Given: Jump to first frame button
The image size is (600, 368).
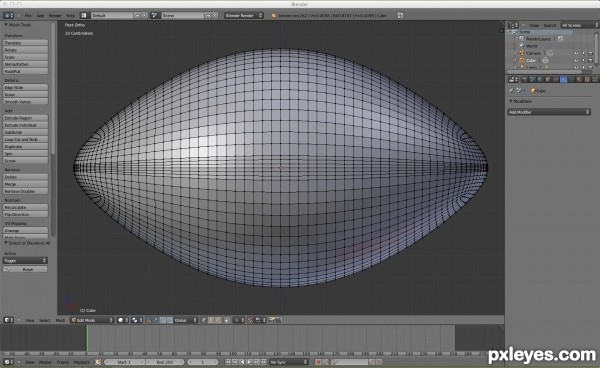Looking at the screenshot, I should (228, 362).
